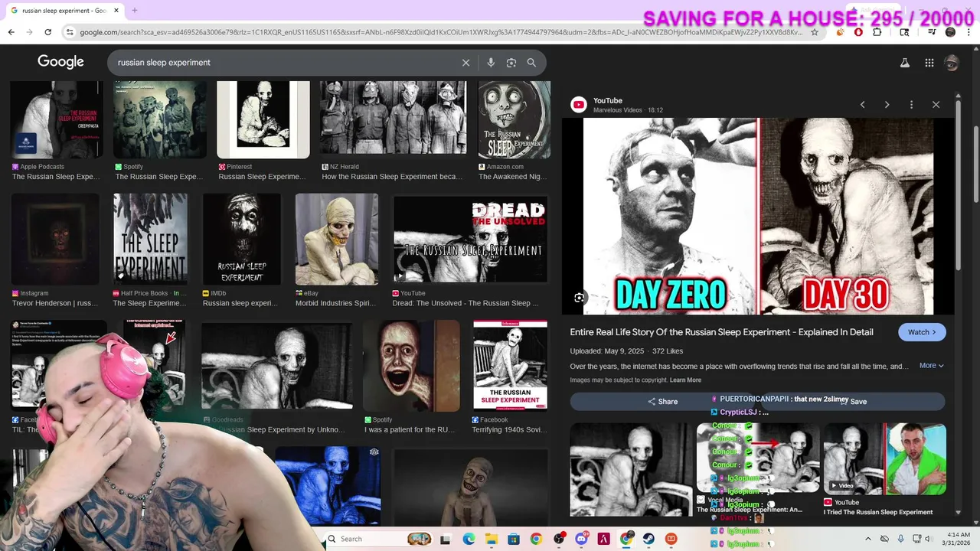Open Facebook Terrifying 1940s Soviet image
The width and height of the screenshot is (980, 551).
point(510,366)
